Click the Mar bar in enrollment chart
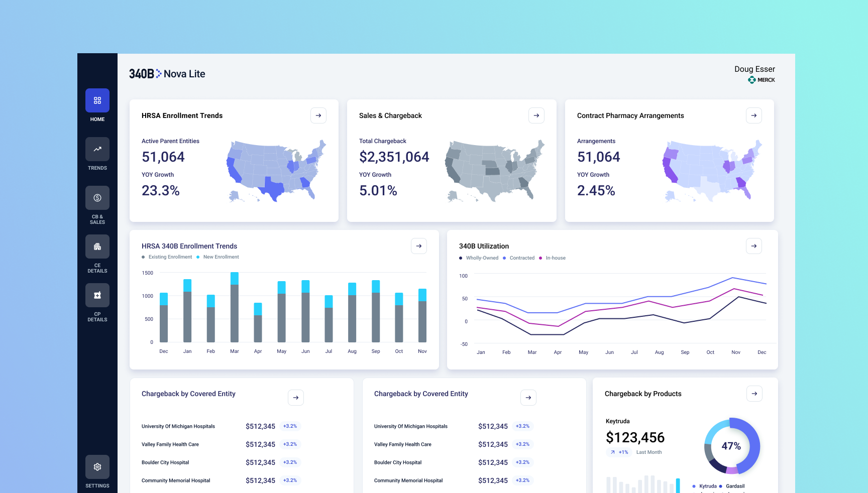868x493 pixels. point(235,307)
